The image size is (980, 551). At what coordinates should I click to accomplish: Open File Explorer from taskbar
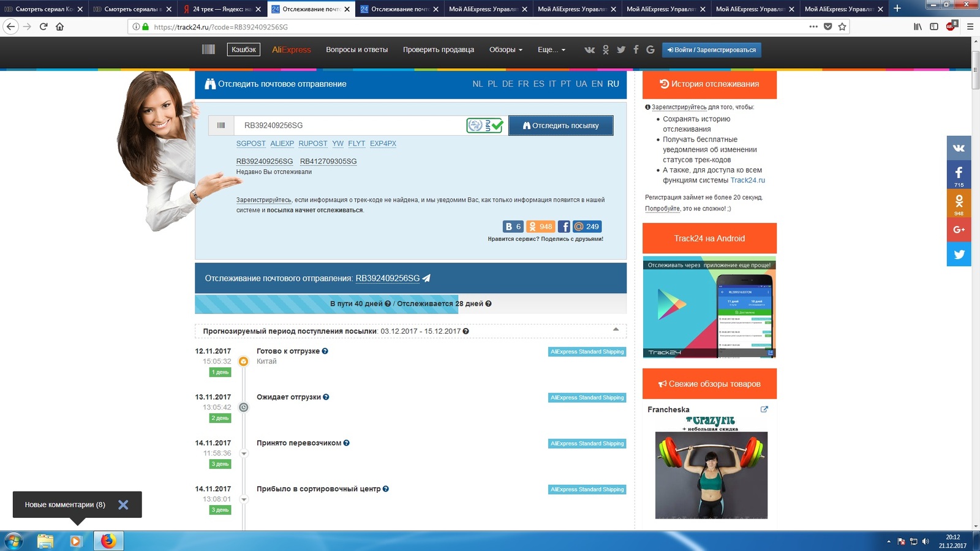(x=45, y=541)
